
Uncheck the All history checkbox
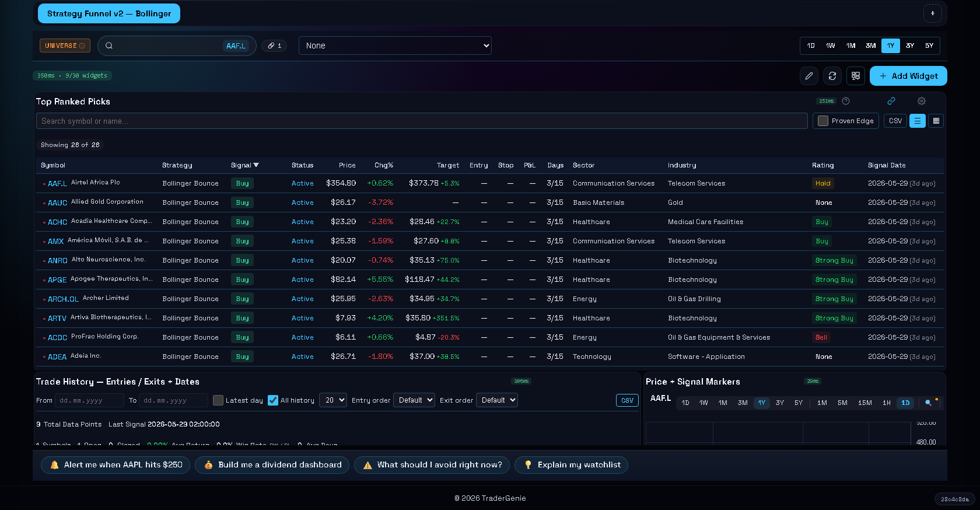[273, 400]
